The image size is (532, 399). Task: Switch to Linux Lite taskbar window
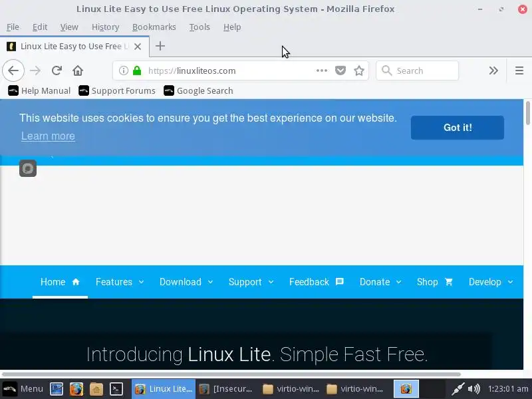click(x=164, y=389)
